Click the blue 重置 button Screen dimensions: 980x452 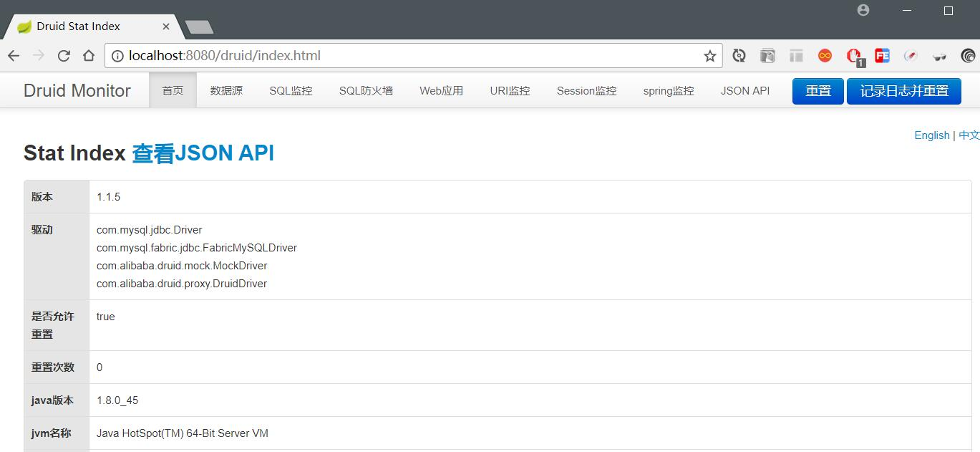[818, 91]
